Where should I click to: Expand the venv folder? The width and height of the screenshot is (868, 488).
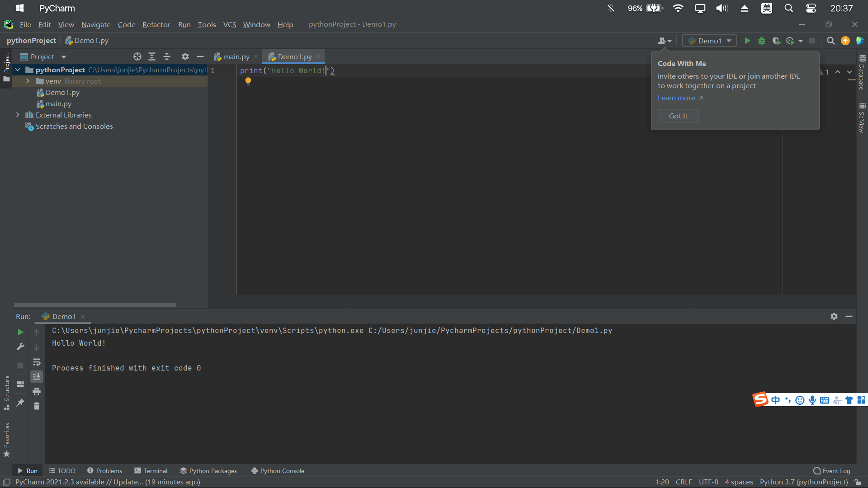28,81
